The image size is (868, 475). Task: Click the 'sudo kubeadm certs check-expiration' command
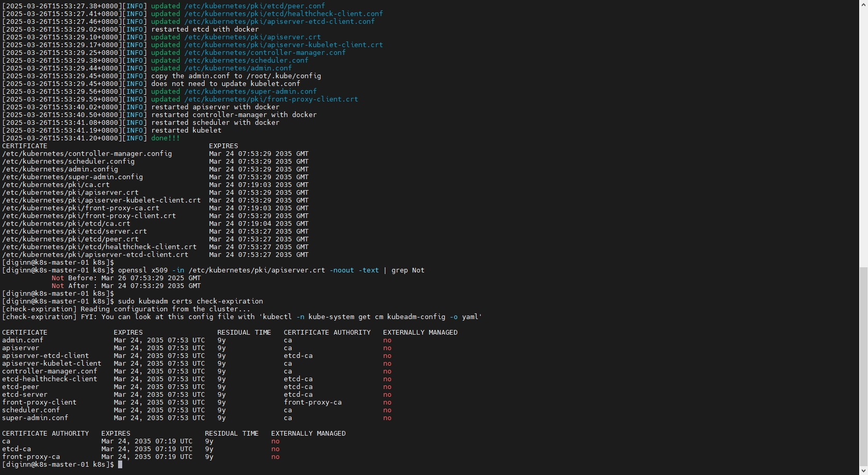[190, 301]
